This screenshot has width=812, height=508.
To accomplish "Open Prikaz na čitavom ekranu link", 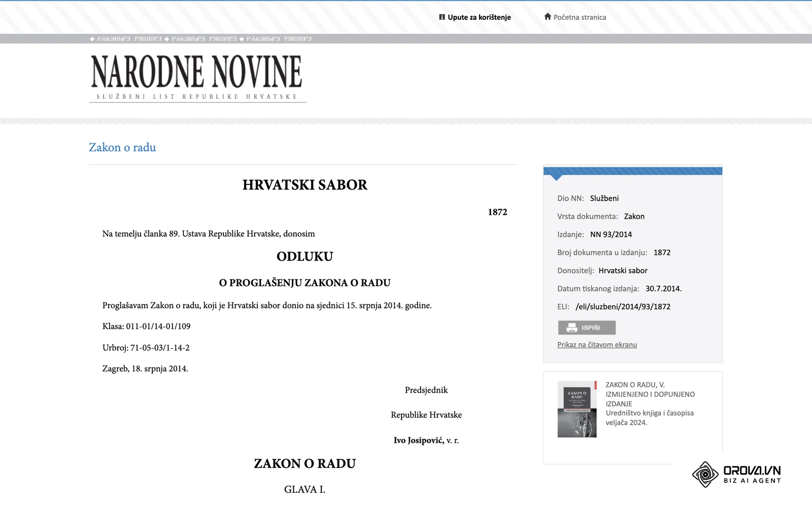I will point(597,344).
